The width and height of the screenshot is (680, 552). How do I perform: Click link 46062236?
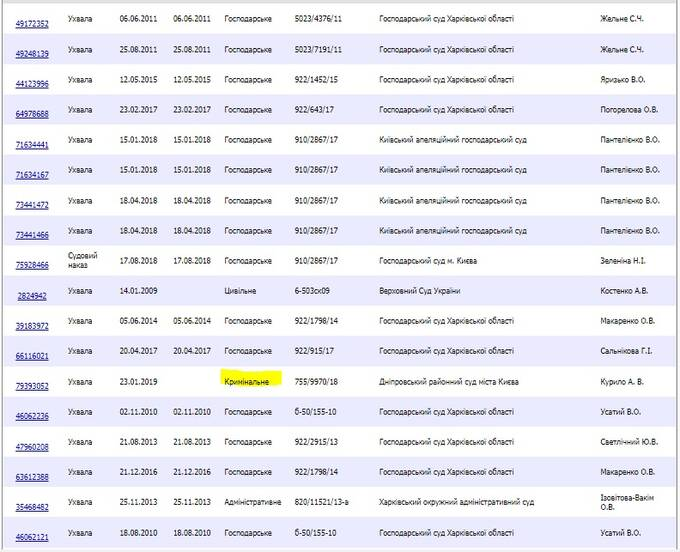click(33, 415)
